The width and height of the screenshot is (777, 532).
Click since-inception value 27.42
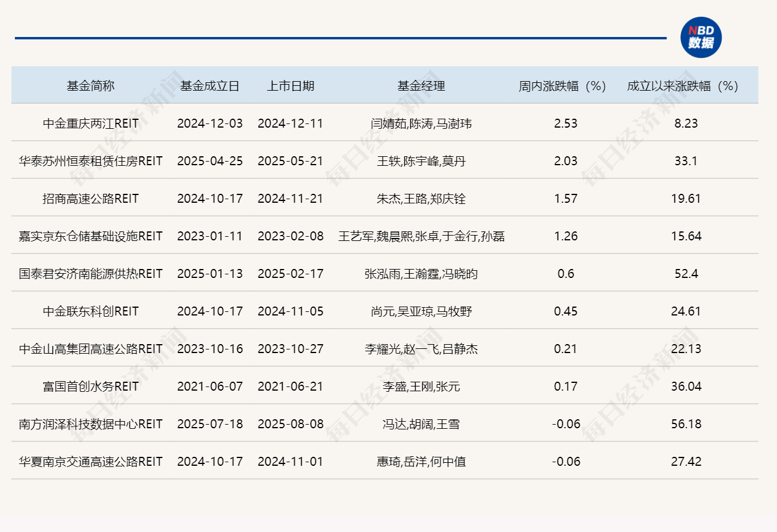pyautogui.click(x=686, y=462)
